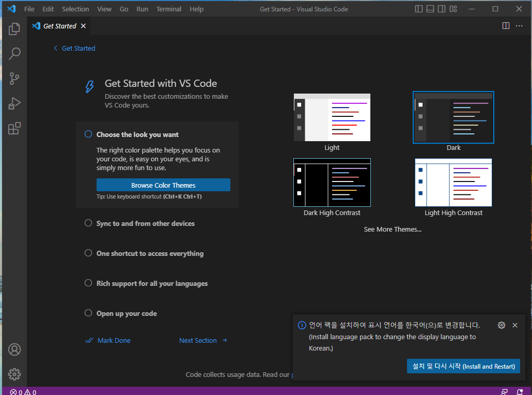The height and width of the screenshot is (395, 532).
Task: Close the Get Started tab
Action: (83, 26)
